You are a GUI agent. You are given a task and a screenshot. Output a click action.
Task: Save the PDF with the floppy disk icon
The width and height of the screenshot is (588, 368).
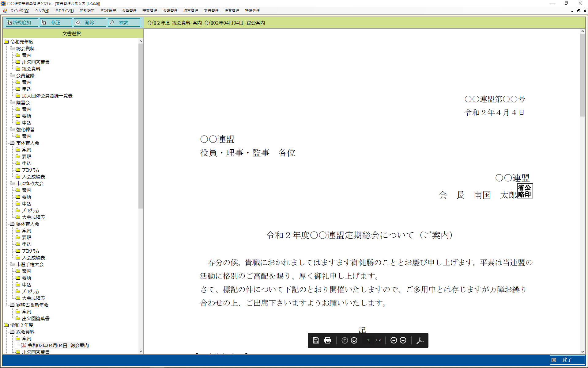point(316,340)
